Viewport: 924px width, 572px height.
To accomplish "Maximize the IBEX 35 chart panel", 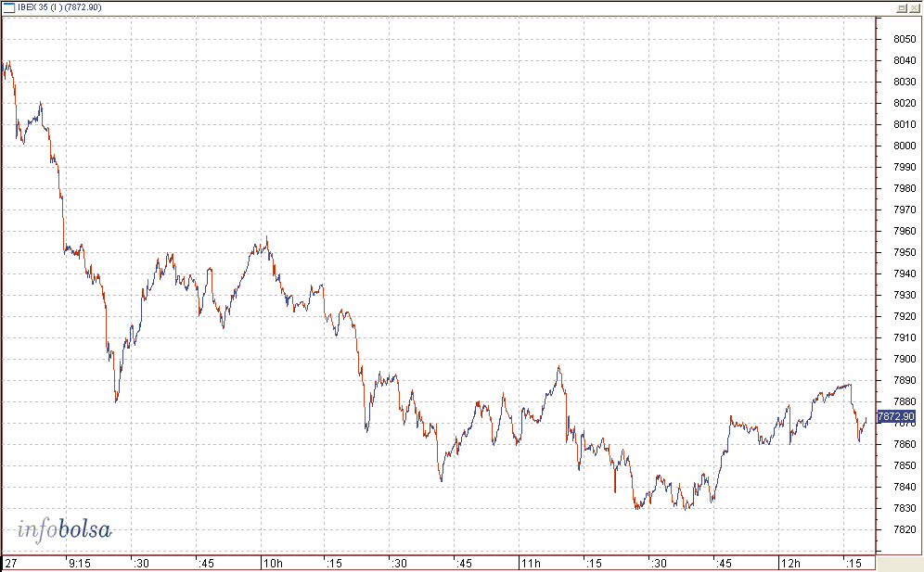I will coord(902,7).
